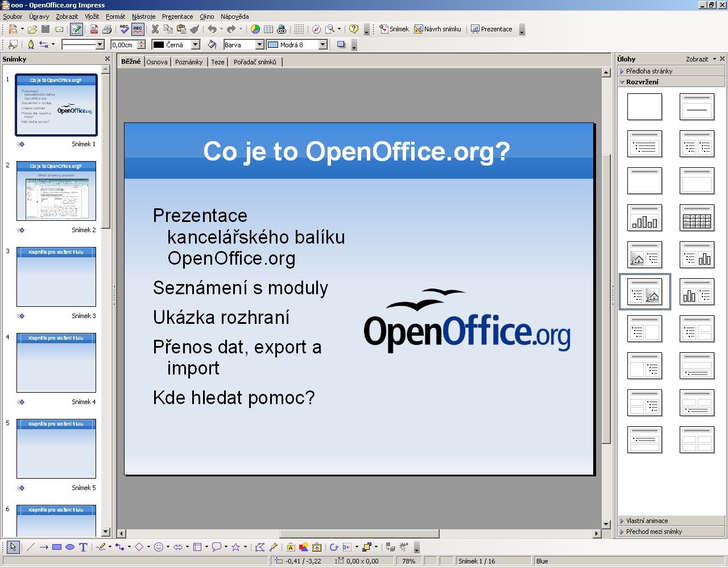728x568 pixels.
Task: Toggle Edit File mode button
Action: (76, 29)
